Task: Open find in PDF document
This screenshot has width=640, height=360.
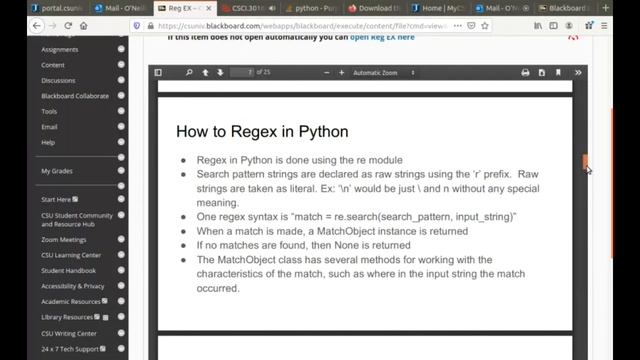Action: click(x=189, y=73)
